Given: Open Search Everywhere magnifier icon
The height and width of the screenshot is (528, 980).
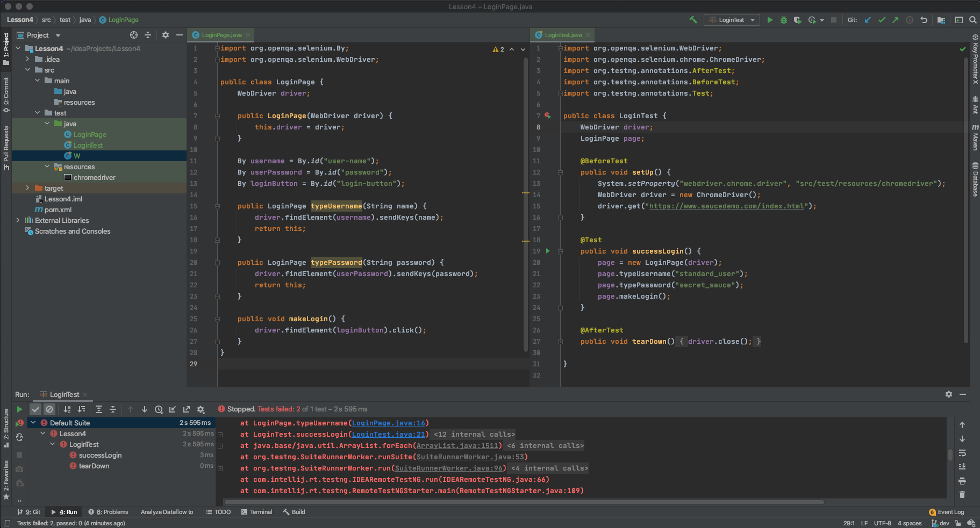Looking at the screenshot, I should point(972,20).
